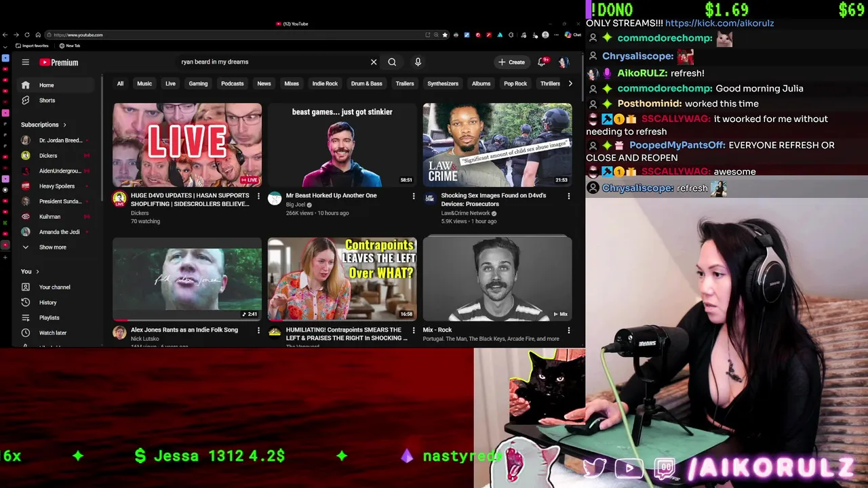Select the Drum & Bass chip
The height and width of the screenshot is (488, 868).
(367, 83)
